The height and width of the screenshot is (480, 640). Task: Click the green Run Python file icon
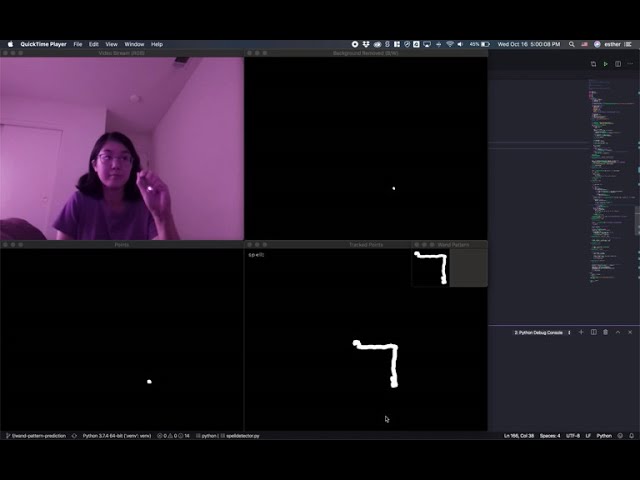605,64
